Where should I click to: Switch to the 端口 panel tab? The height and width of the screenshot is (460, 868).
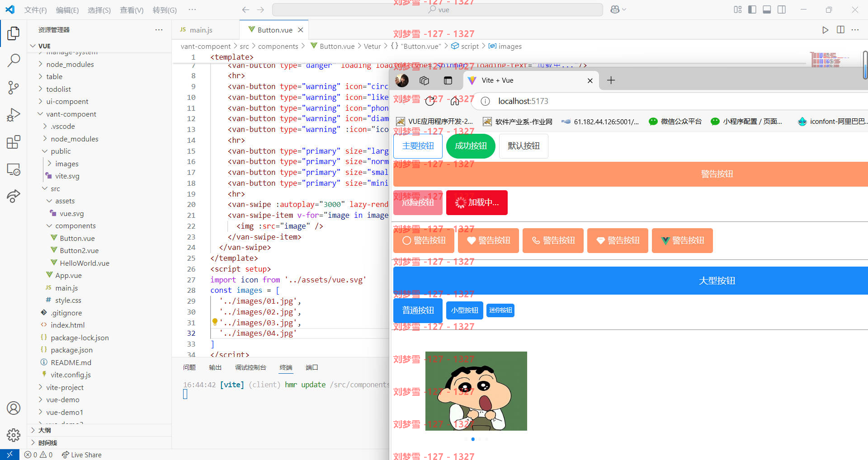click(312, 367)
